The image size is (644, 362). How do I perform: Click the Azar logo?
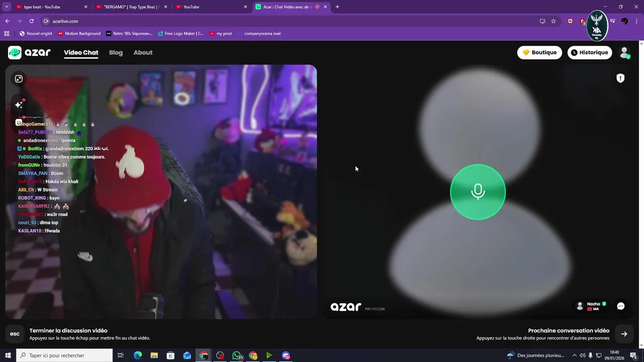click(x=29, y=52)
